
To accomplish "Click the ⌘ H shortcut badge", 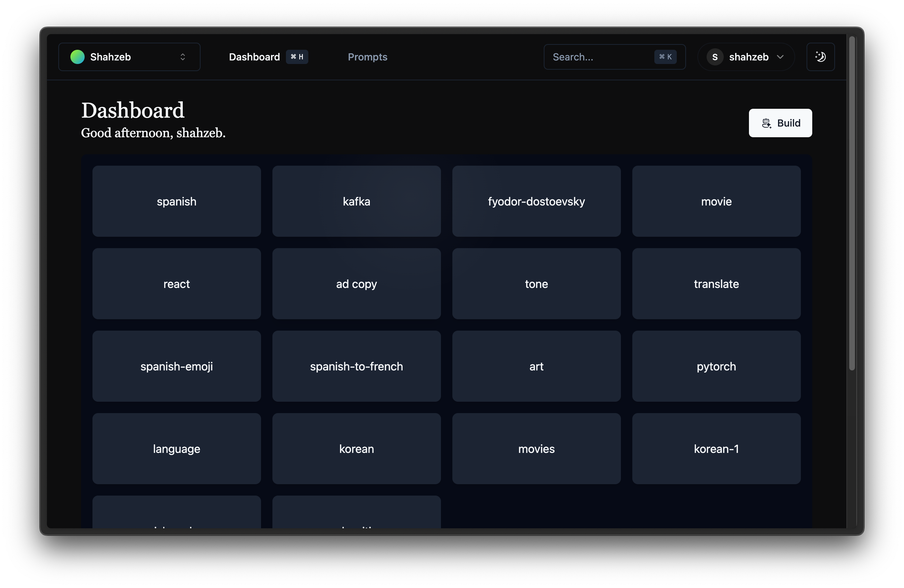I will (x=297, y=57).
